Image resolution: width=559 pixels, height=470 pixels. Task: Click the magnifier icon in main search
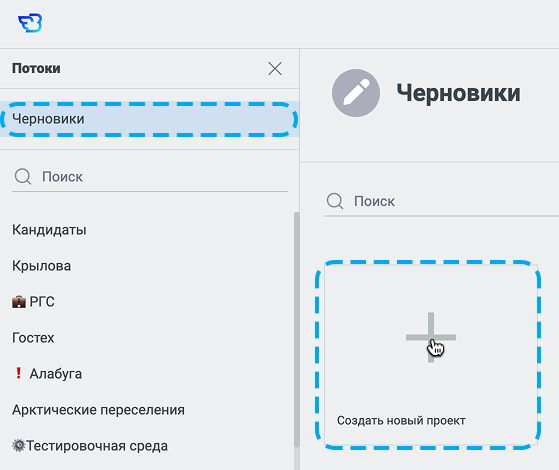(335, 201)
